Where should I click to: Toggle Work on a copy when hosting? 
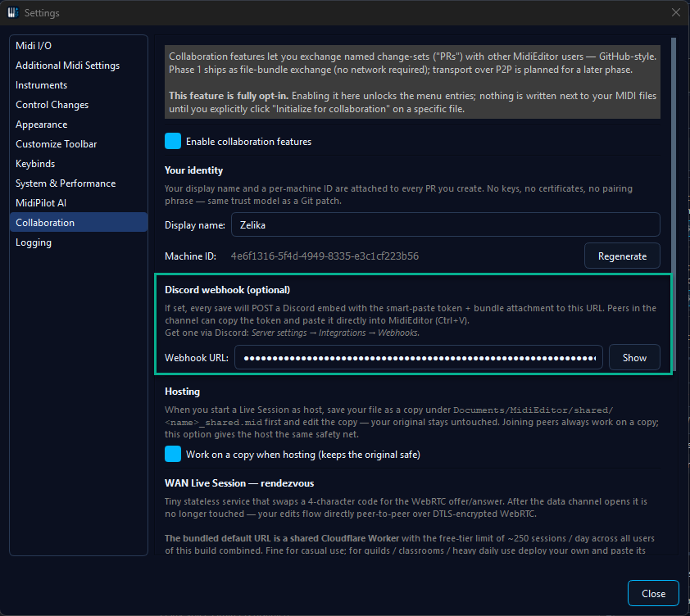tap(172, 454)
